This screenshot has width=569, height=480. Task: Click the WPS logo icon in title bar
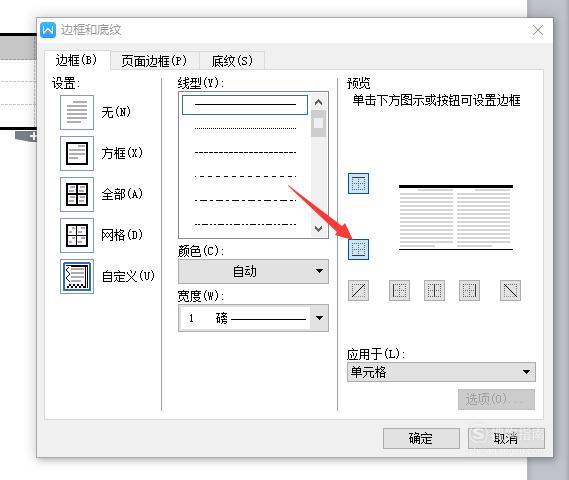click(48, 30)
